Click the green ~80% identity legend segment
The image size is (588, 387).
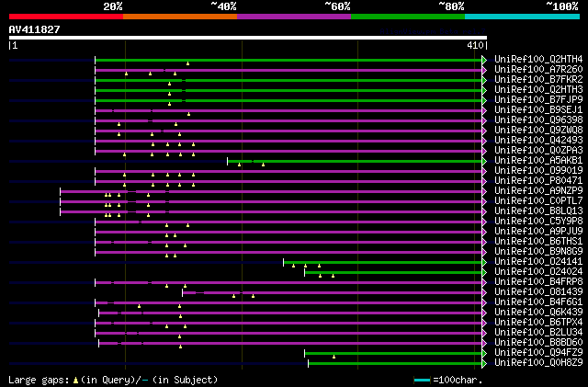click(x=408, y=17)
